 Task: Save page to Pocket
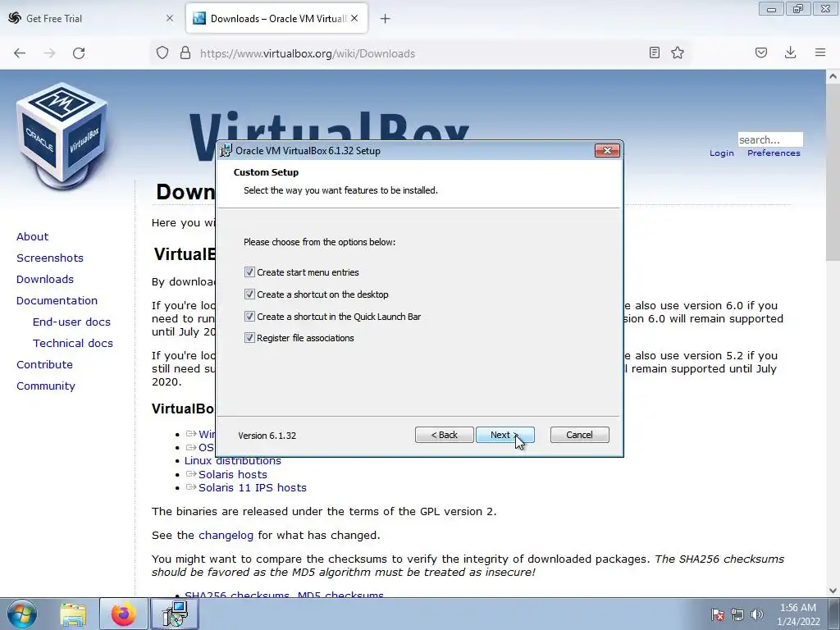click(761, 52)
